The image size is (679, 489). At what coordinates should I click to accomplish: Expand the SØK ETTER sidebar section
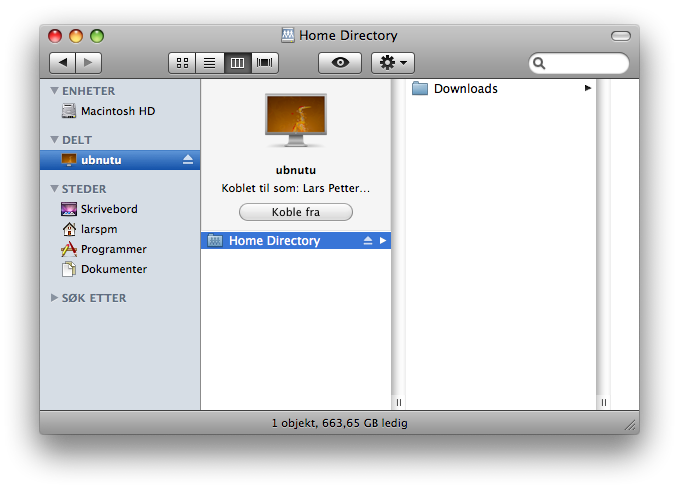click(54, 298)
